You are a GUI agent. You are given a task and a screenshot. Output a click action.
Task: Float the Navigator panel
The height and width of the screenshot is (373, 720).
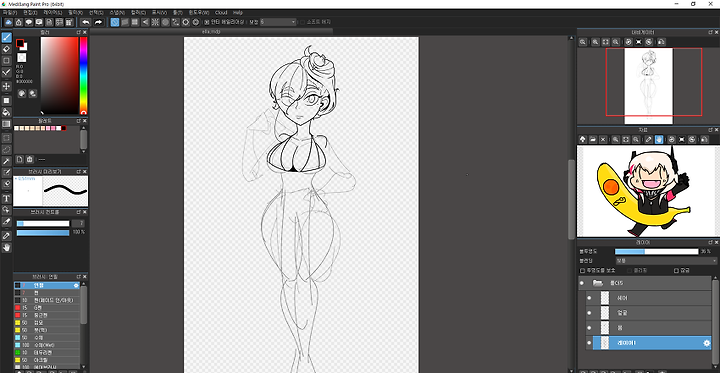pyautogui.click(x=710, y=32)
